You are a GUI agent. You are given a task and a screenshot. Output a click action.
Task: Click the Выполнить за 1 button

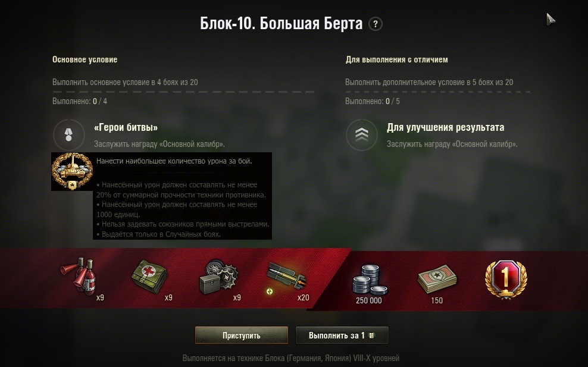(x=342, y=335)
